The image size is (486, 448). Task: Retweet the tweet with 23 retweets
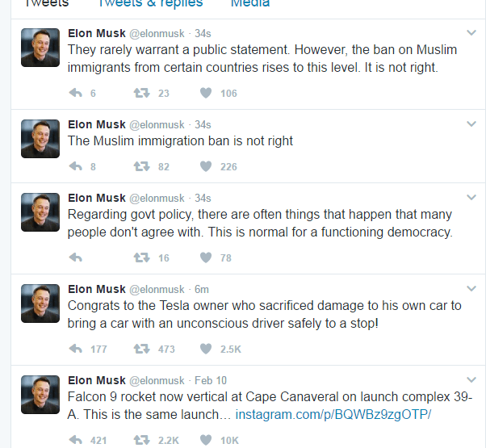(x=141, y=93)
